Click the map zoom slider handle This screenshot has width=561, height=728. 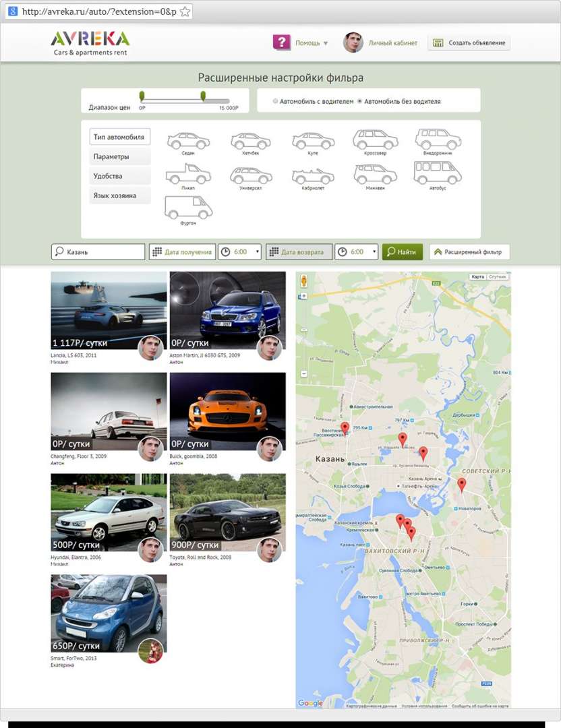(303, 330)
